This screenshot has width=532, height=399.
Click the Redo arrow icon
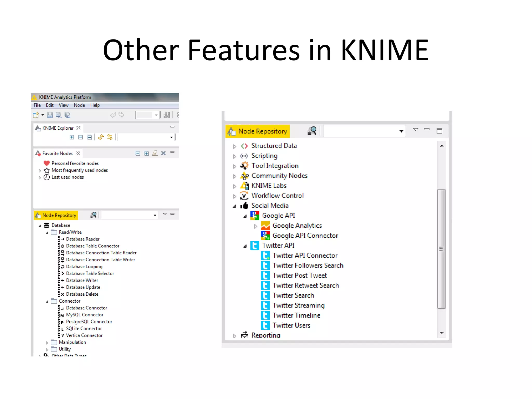[121, 115]
